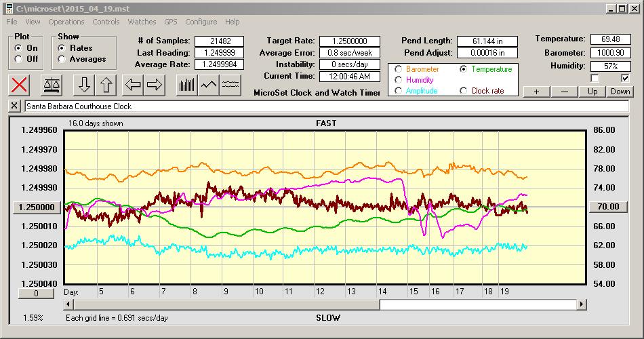Image resolution: width=644 pixels, height=339 pixels.
Task: Click the Average Error value
Action: pyautogui.click(x=350, y=53)
